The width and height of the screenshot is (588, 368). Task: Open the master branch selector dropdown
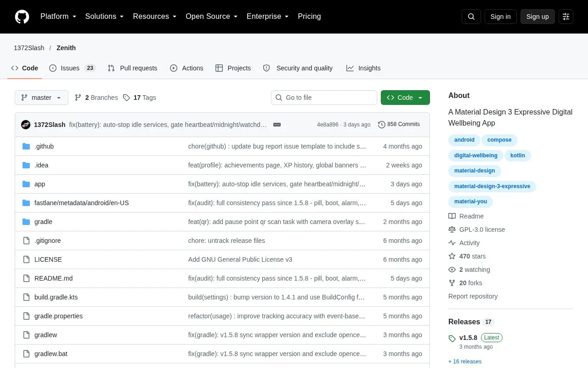click(x=41, y=98)
